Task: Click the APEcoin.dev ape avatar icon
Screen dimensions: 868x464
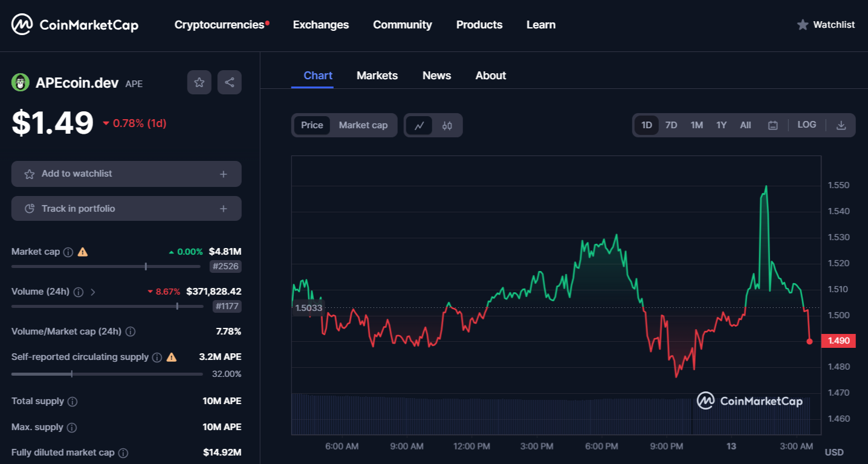Action: click(x=21, y=83)
